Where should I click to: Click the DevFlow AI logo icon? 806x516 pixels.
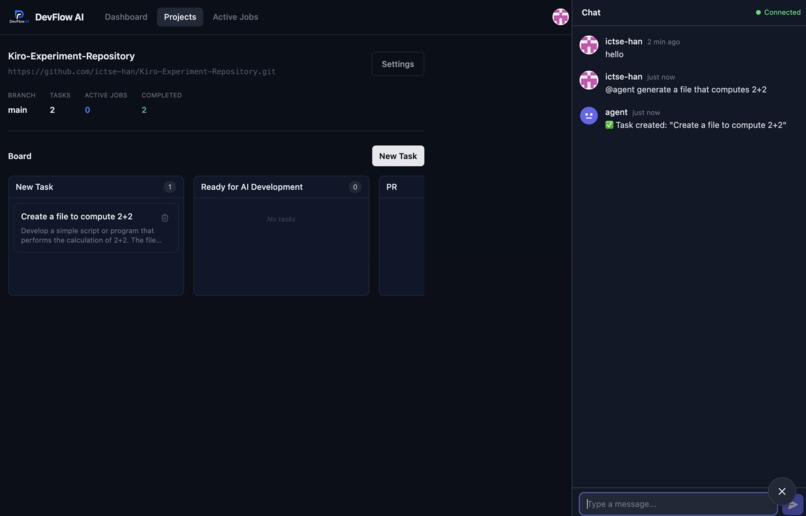[x=19, y=17]
